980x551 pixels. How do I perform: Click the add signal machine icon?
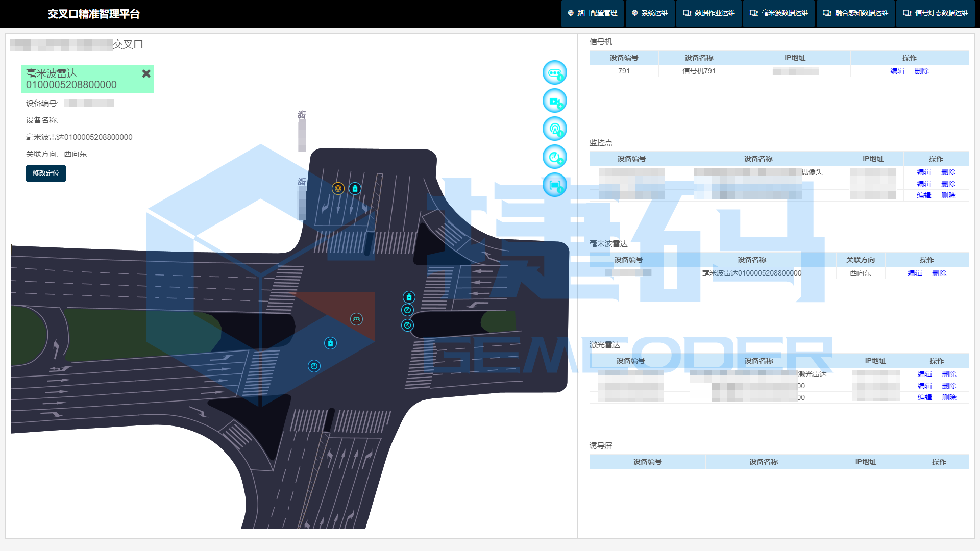coord(554,73)
